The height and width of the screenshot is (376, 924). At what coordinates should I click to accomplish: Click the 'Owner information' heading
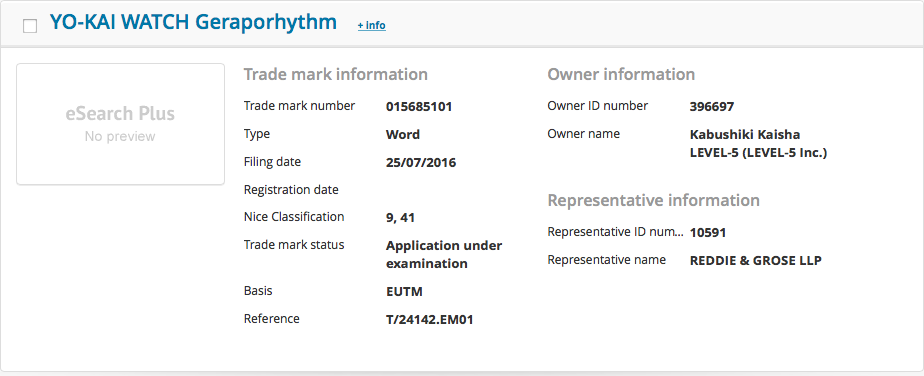tap(621, 75)
